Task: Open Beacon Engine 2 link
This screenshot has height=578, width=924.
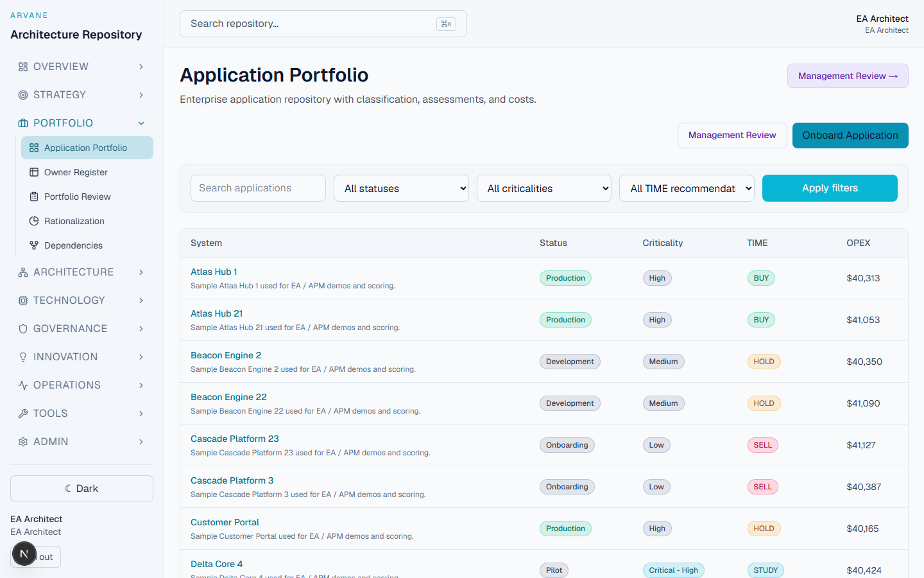Action: (x=226, y=355)
